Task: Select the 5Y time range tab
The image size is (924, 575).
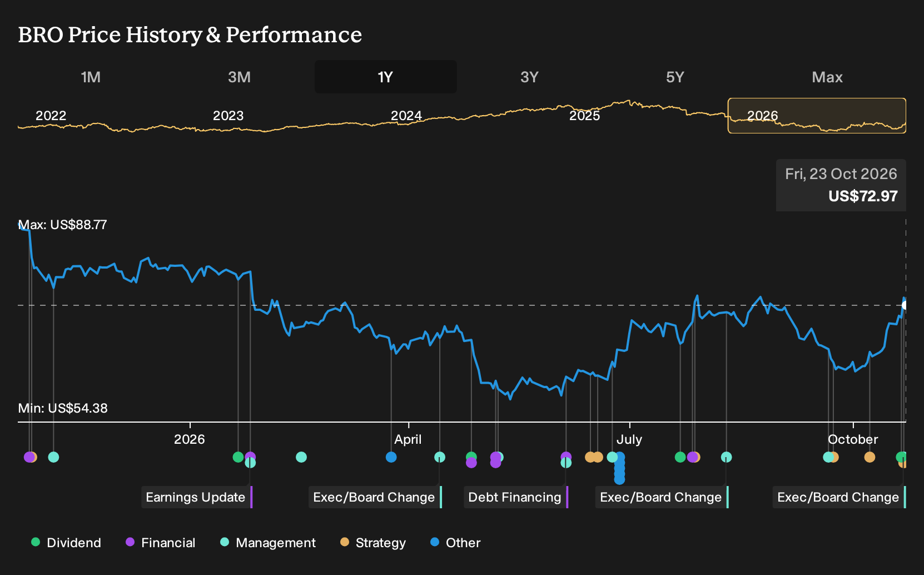Action: coord(675,77)
